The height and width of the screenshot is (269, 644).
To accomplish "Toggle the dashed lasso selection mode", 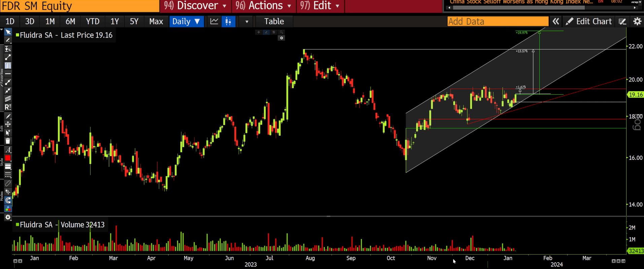I will point(8,183).
